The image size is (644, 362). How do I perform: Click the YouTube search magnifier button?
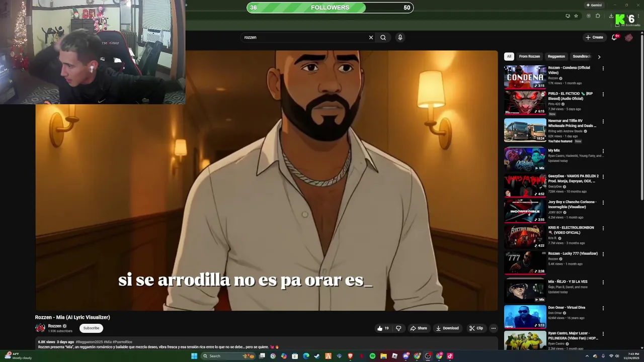pos(383,37)
